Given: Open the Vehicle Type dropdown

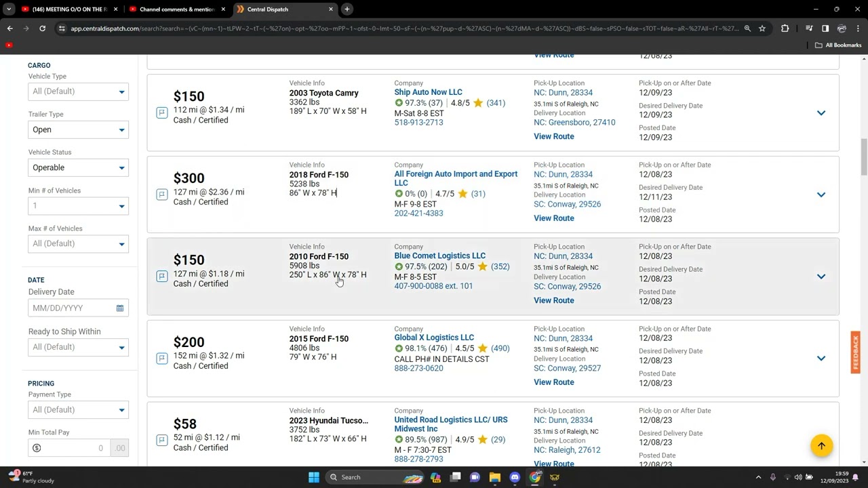Looking at the screenshot, I should pyautogui.click(x=78, y=91).
